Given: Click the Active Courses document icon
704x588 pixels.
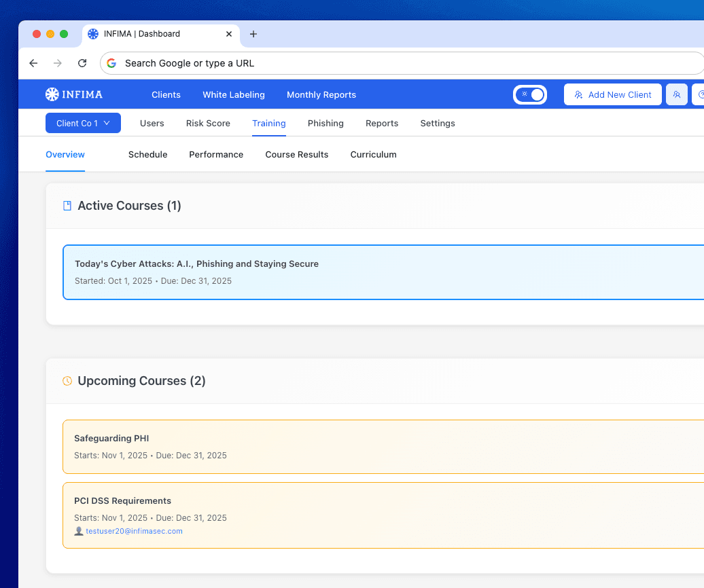Looking at the screenshot, I should coord(67,206).
